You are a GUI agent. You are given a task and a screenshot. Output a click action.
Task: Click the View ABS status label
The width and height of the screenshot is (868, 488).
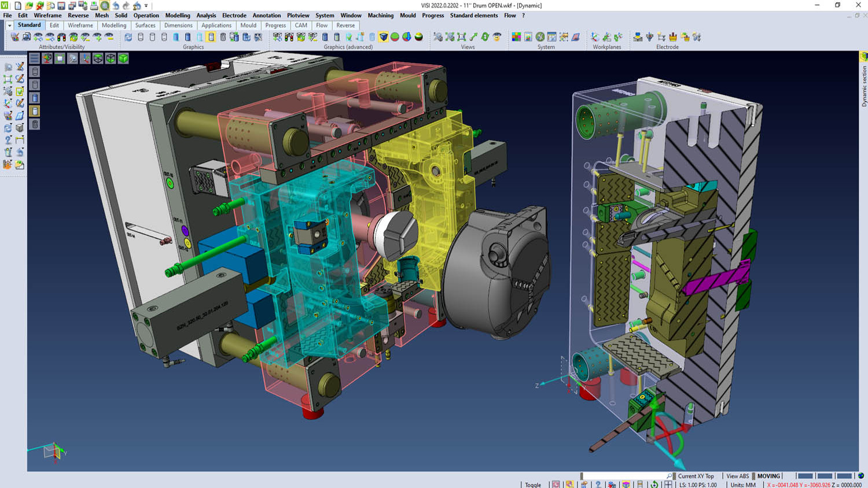click(x=737, y=476)
